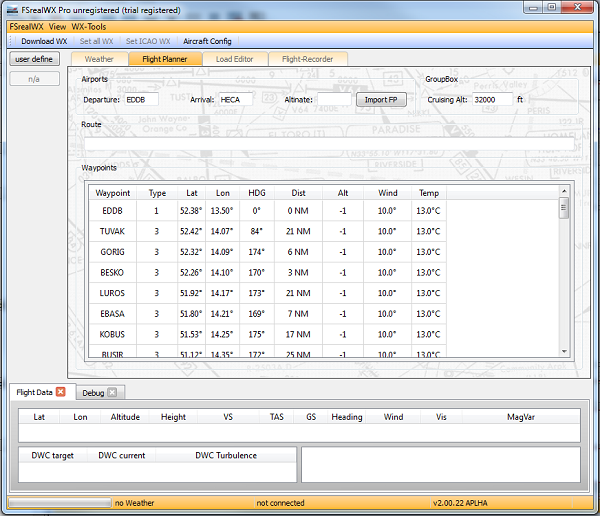Viewport: 600px width, 516px height.
Task: Open Aircraft Config from toolbar
Action: 207,41
